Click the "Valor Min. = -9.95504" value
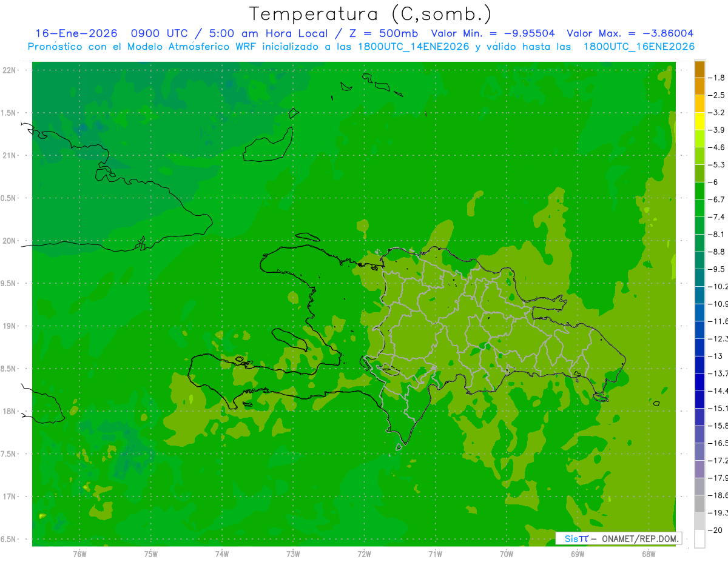 click(493, 33)
